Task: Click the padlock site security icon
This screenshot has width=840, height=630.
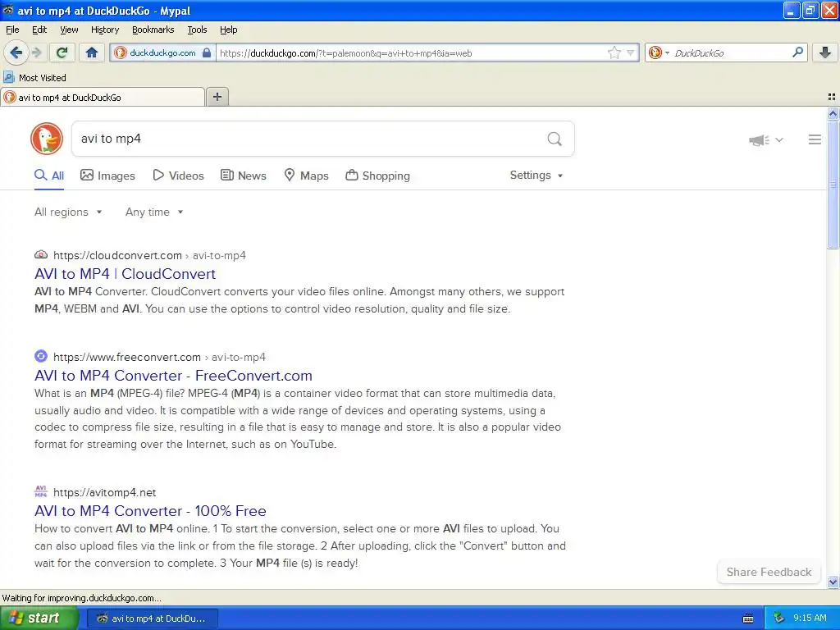Action: click(207, 52)
